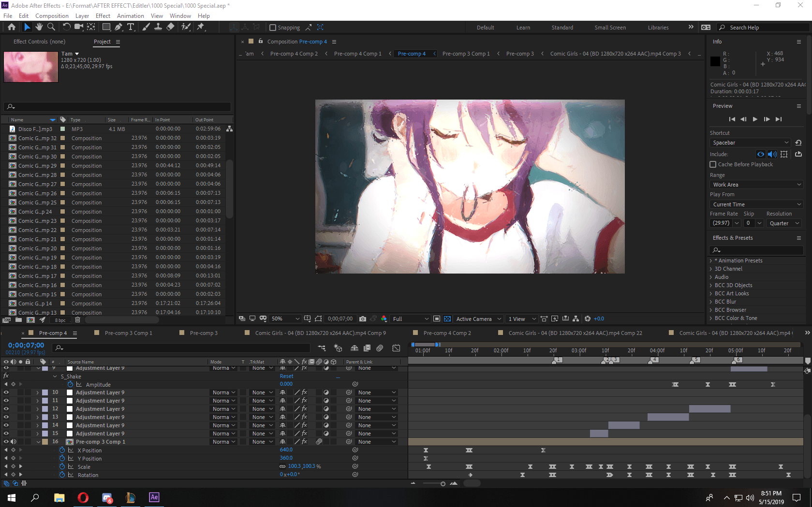Select the Rotation tool
This screenshot has width=812, height=507.
(x=67, y=27)
